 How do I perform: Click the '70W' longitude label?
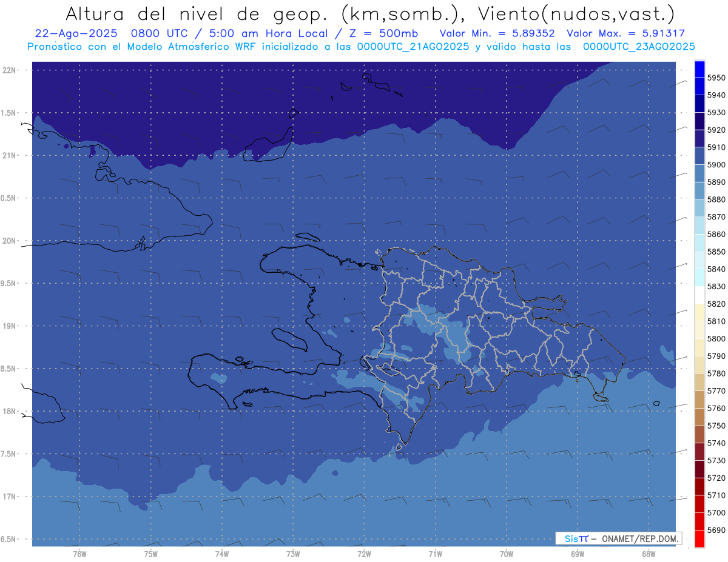point(507,554)
